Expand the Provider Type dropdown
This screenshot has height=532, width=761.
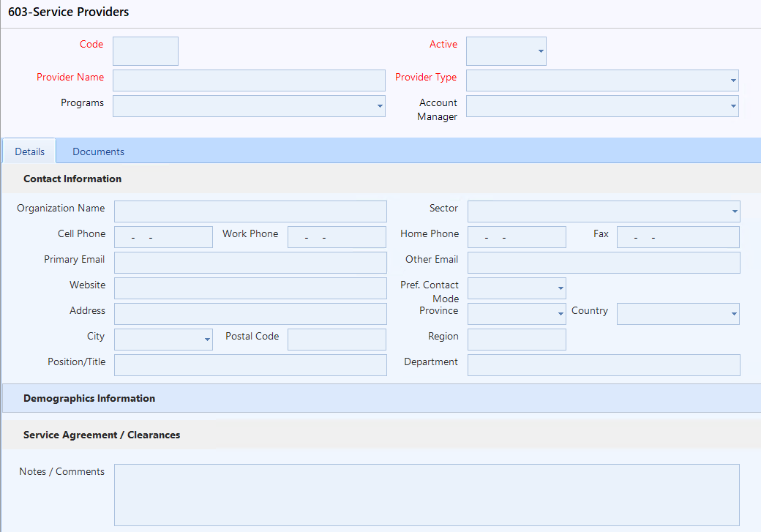[602, 80]
